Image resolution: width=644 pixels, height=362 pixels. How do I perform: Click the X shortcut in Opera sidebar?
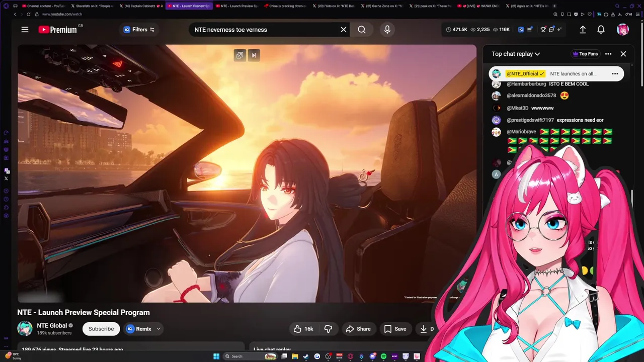6,178
